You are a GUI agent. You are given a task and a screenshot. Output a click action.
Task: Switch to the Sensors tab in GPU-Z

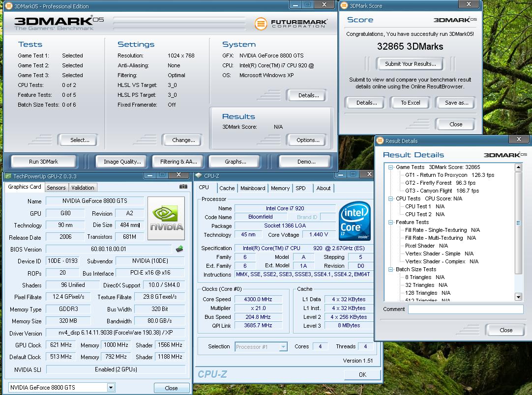tap(57, 188)
